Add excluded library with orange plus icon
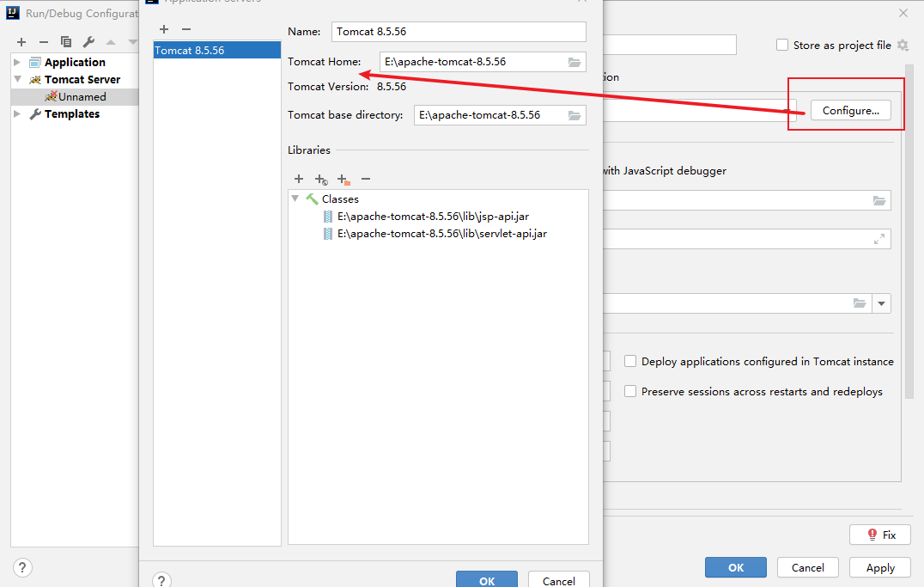The image size is (924, 587). pyautogui.click(x=343, y=180)
